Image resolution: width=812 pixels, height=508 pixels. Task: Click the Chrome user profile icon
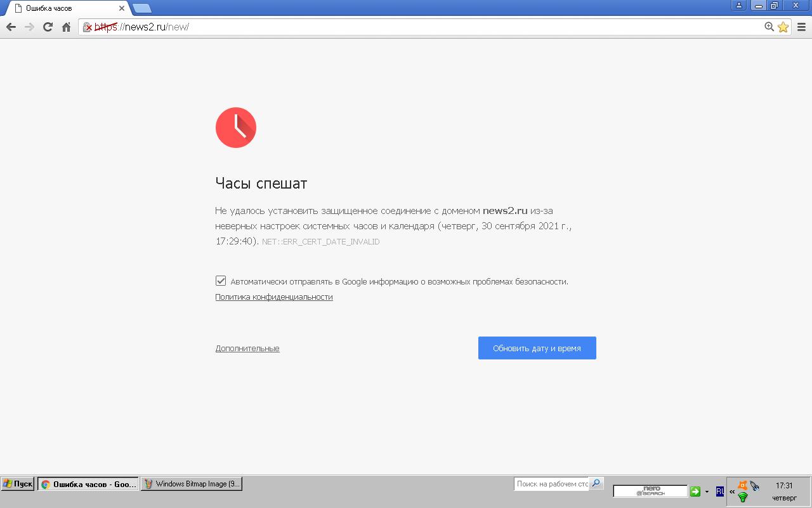point(738,6)
